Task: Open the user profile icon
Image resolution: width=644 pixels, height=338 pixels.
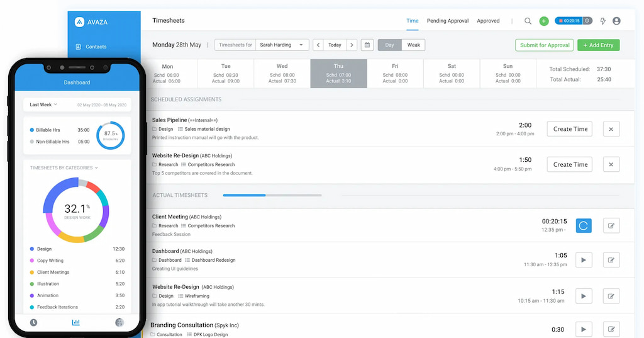Action: (x=616, y=21)
